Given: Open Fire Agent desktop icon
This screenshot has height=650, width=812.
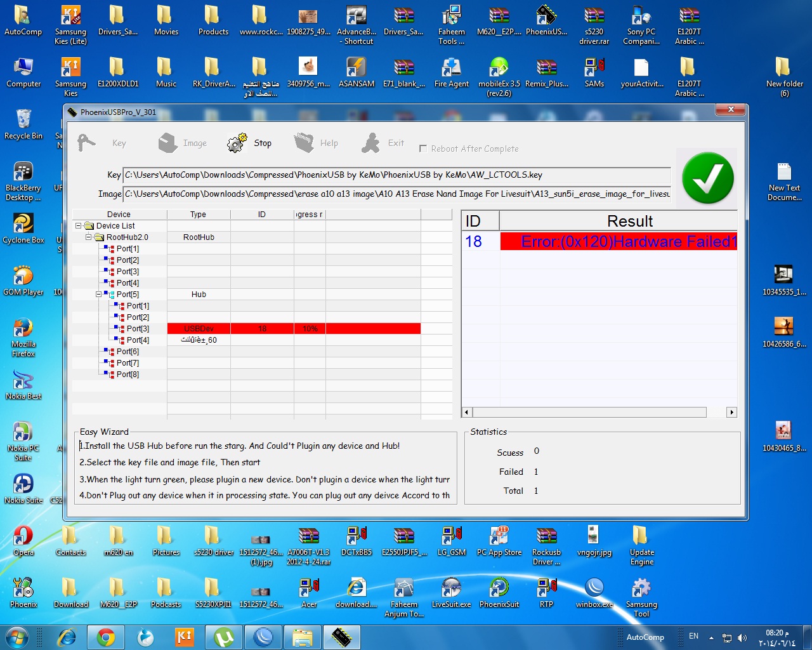Looking at the screenshot, I should click(451, 72).
